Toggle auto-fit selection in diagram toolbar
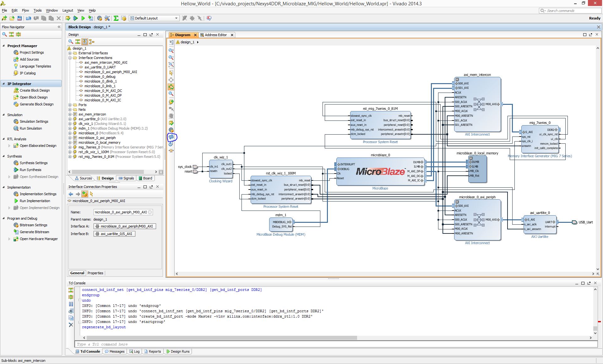Viewport: 603px width, 364px height. (171, 87)
